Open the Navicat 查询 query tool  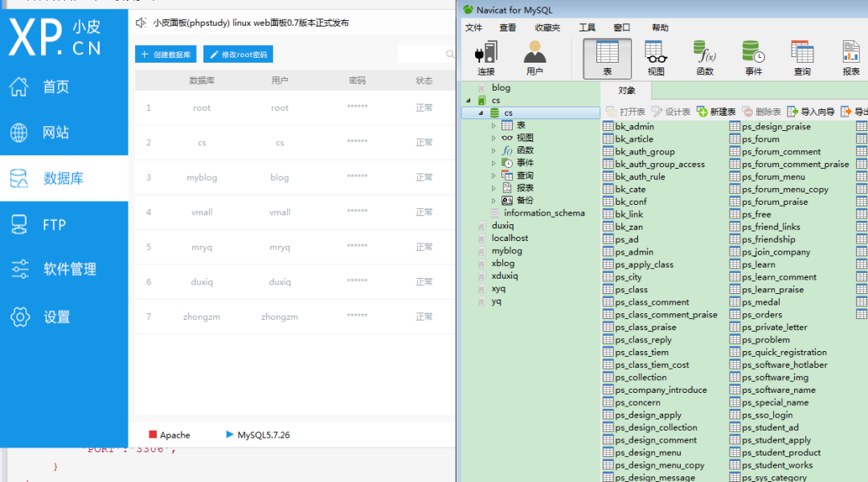click(802, 58)
